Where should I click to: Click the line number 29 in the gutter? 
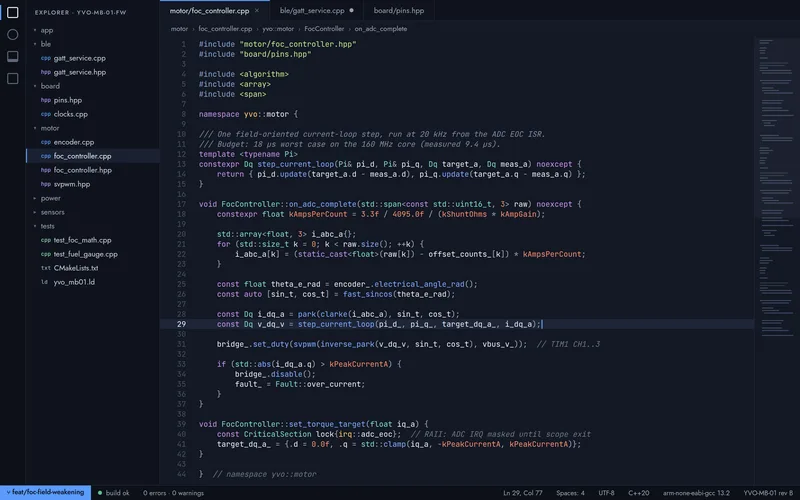[x=181, y=324]
